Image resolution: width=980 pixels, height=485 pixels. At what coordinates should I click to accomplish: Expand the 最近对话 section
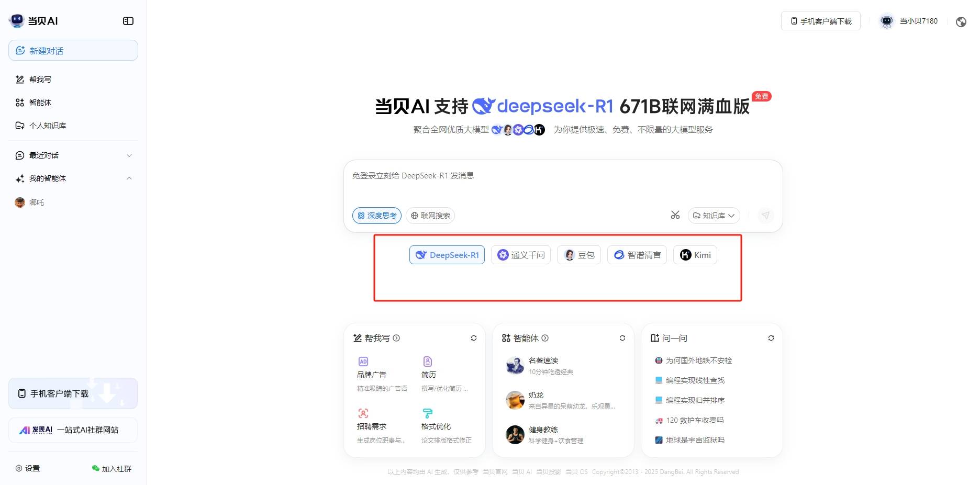click(x=129, y=155)
